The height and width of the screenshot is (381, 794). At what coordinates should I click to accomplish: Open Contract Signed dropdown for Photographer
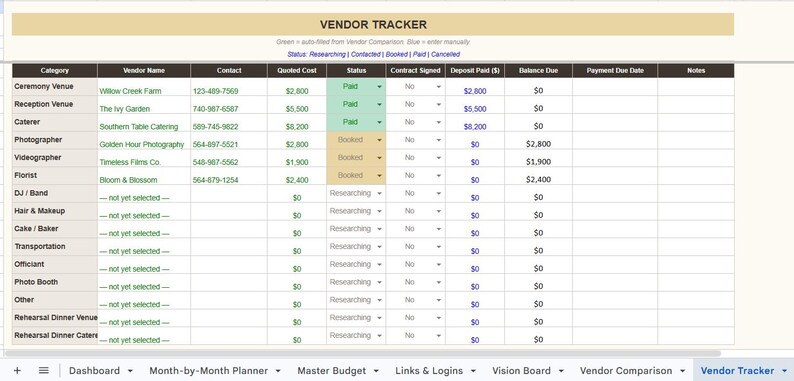439,140
